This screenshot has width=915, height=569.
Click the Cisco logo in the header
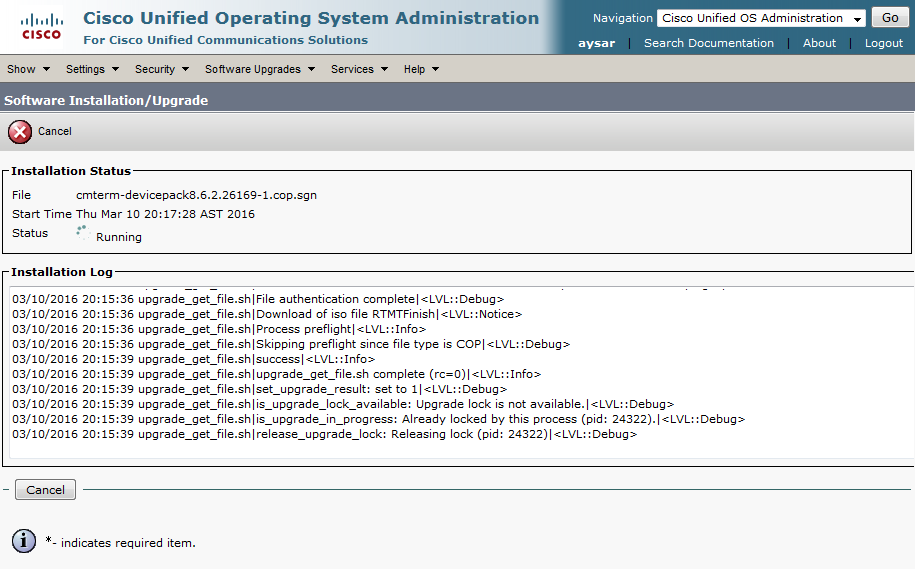tap(41, 26)
